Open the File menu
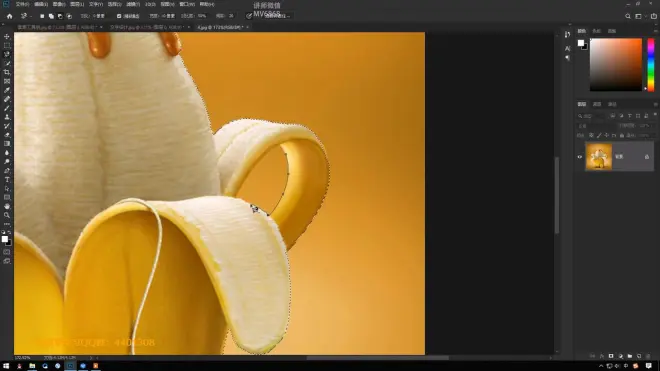 [x=22, y=4]
